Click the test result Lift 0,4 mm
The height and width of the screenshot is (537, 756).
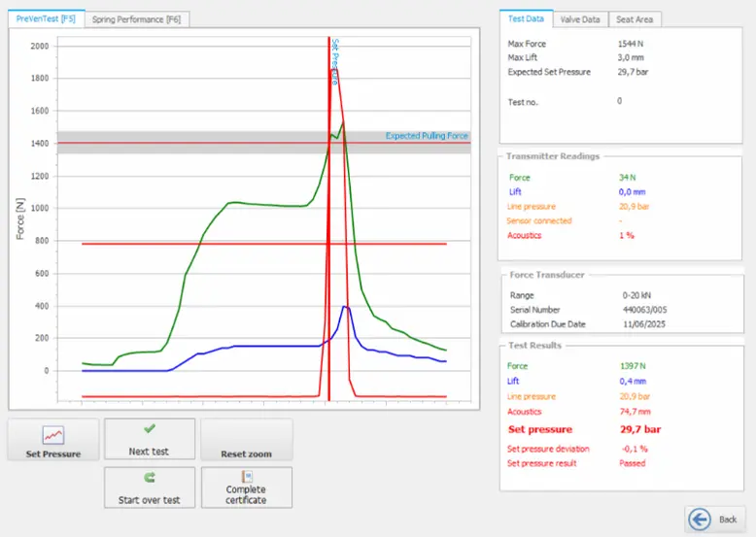[633, 382]
